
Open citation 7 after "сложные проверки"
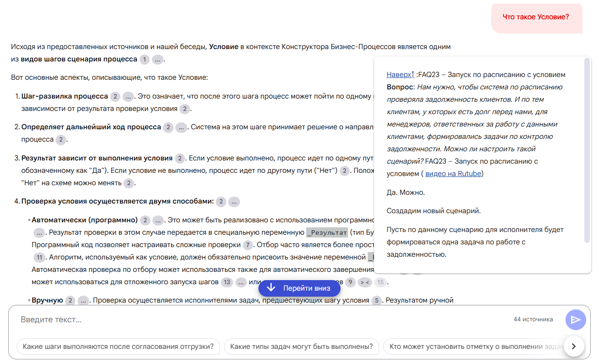[248, 245]
